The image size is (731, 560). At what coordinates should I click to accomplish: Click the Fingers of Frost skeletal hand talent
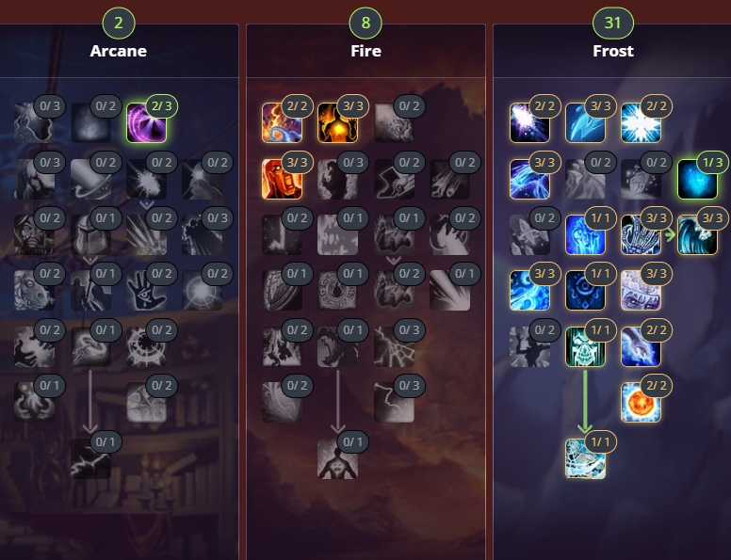pos(641,234)
